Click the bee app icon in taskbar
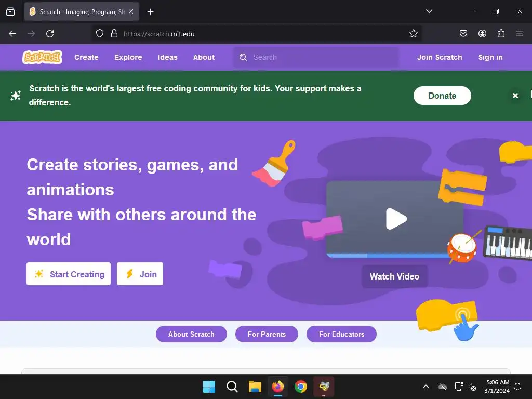 click(324, 387)
